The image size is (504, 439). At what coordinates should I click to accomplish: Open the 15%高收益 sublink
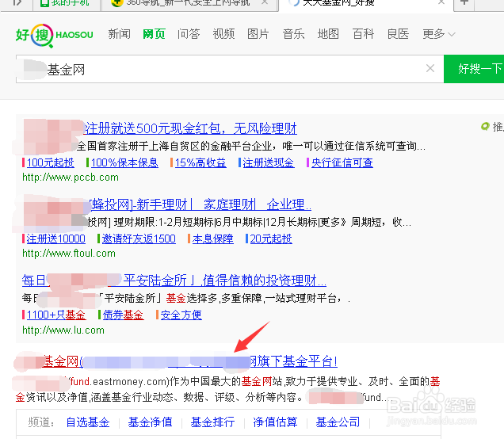click(200, 162)
